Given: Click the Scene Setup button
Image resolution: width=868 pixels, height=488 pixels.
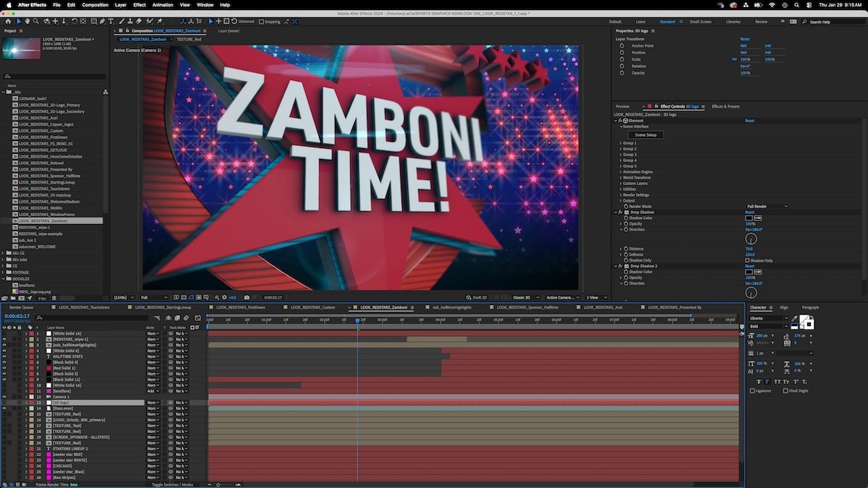Looking at the screenshot, I should click(645, 134).
